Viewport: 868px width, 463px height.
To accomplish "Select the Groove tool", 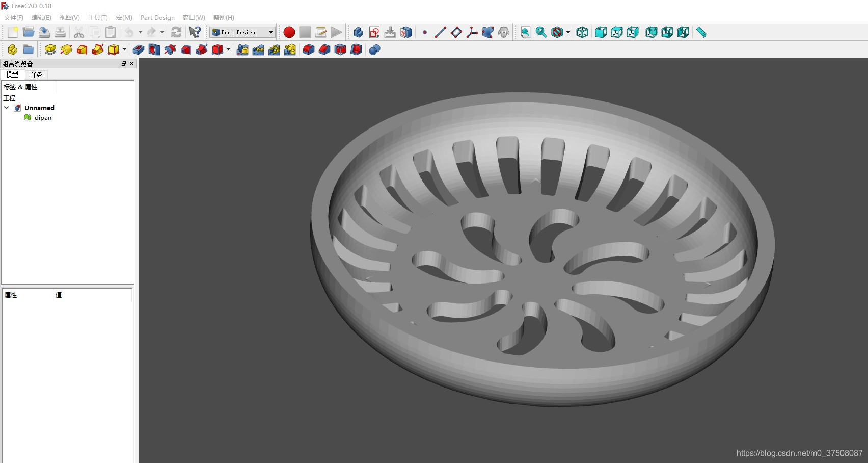I will point(170,49).
